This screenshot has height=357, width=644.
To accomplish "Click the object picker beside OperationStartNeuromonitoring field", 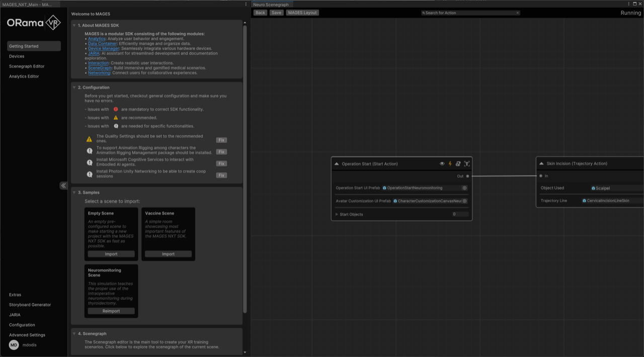I will [464, 188].
